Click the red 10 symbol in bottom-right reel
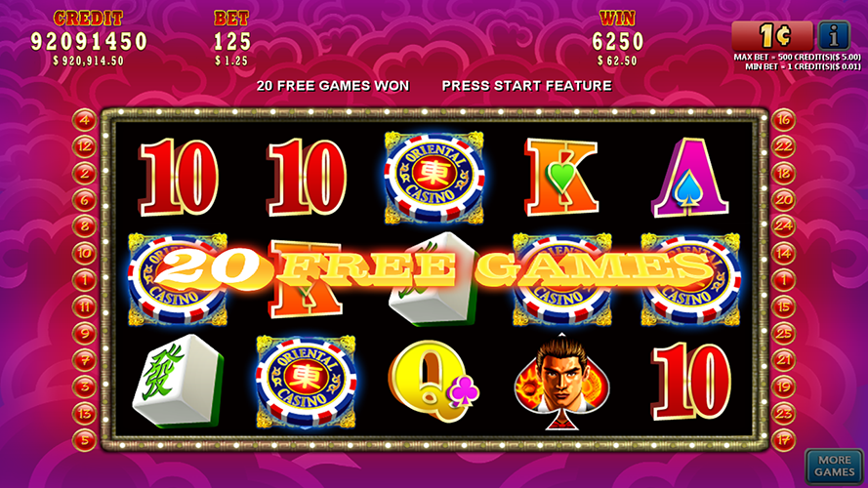Image resolution: width=868 pixels, height=488 pixels. point(690,381)
